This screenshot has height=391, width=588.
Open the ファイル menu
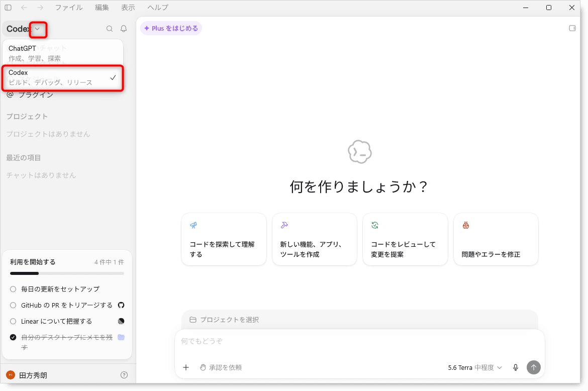click(x=69, y=8)
